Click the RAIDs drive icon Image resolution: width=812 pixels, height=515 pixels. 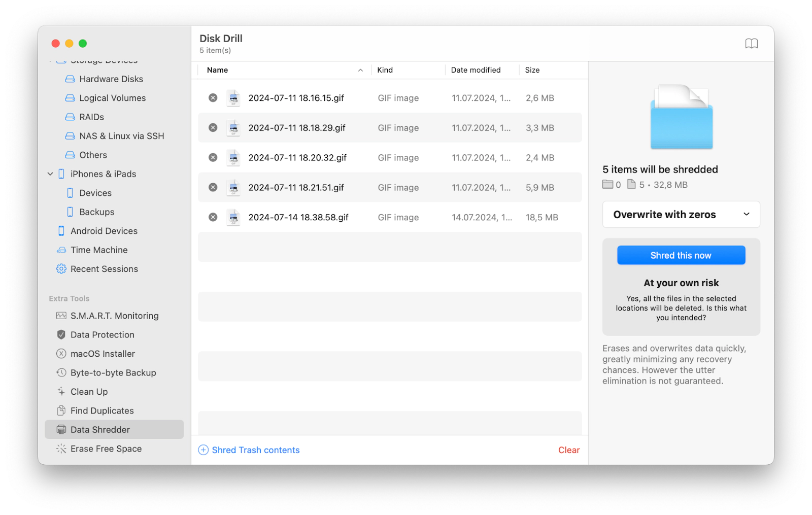70,117
